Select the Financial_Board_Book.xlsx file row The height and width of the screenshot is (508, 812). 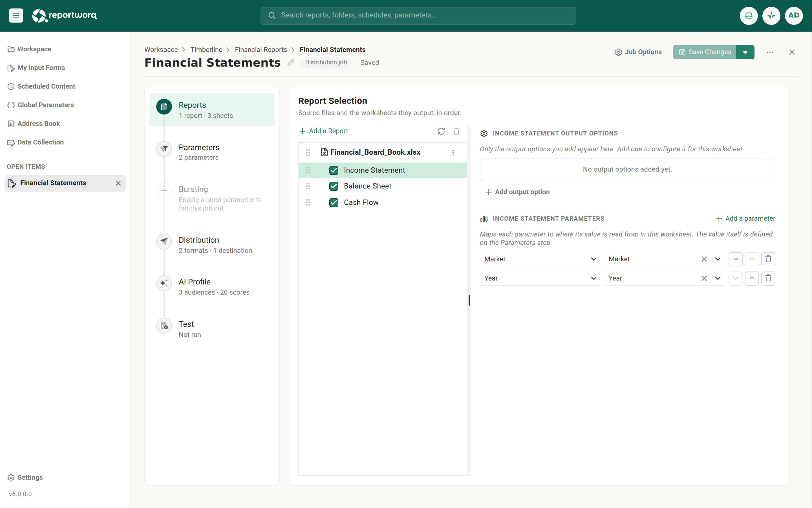383,152
